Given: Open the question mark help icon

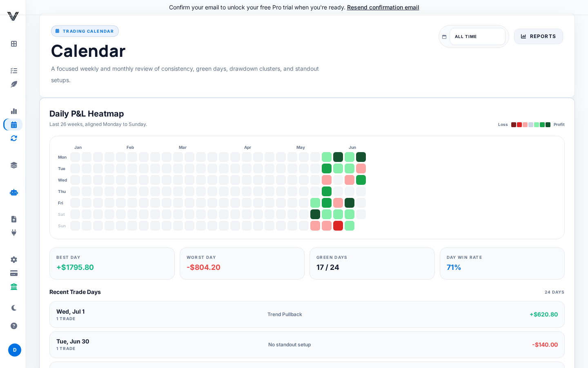Looking at the screenshot, I should pos(14,326).
